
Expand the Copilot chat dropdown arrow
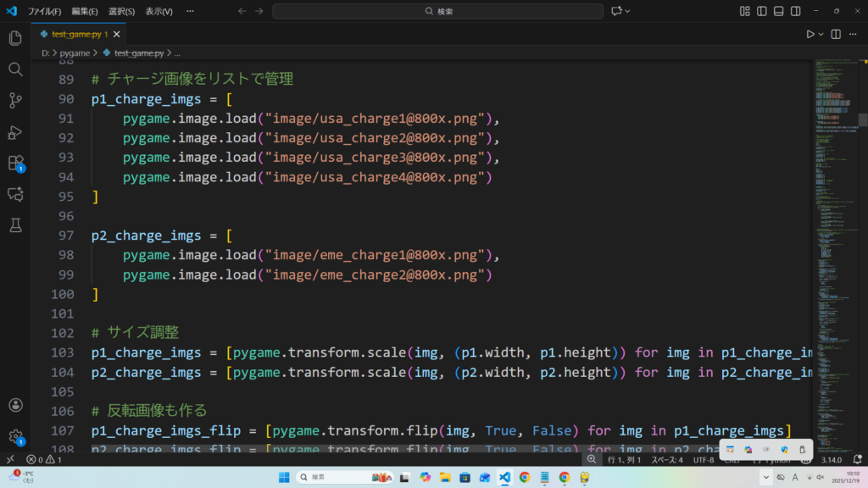[628, 11]
